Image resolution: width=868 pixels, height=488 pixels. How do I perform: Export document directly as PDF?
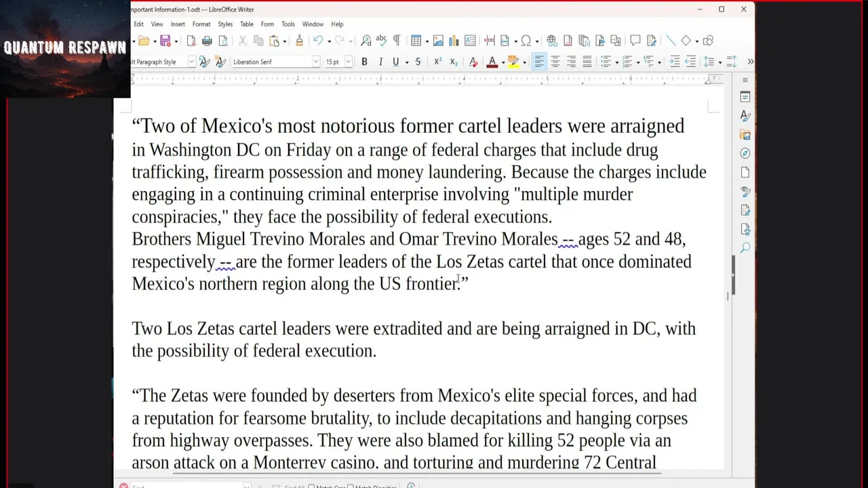click(x=191, y=41)
